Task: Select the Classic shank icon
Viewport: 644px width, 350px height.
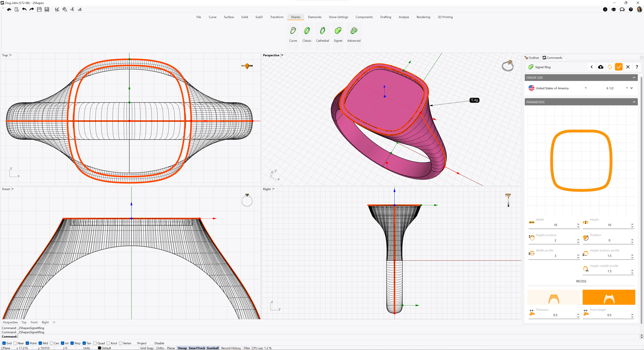Action: 307,31
